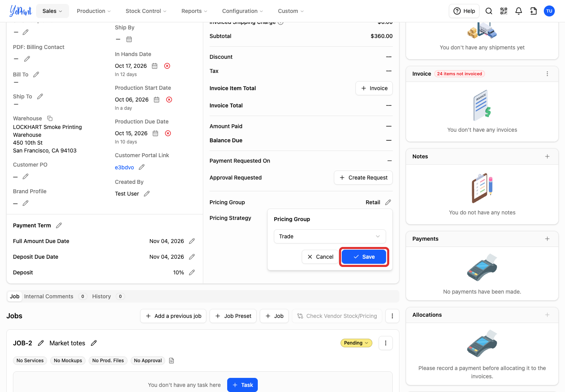Save the pricing group change

click(x=364, y=257)
